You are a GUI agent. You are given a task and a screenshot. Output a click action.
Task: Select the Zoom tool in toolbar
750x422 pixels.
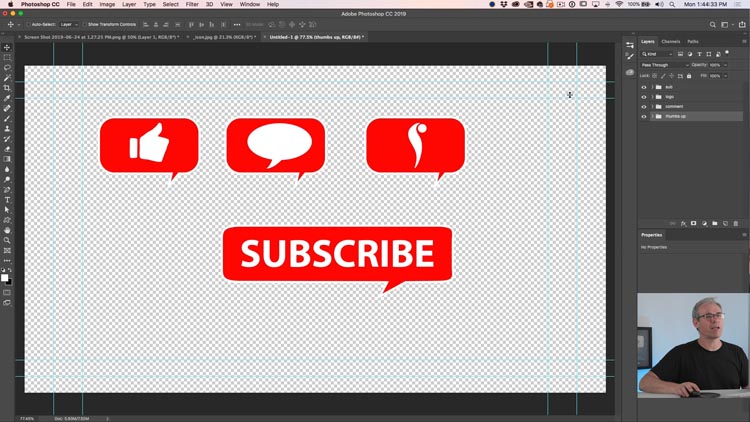coord(7,241)
